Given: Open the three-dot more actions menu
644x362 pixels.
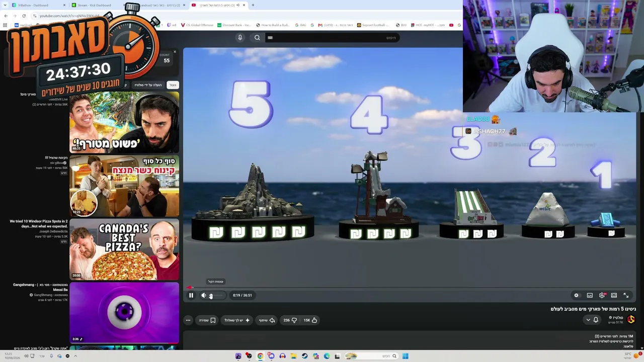Looking at the screenshot, I should click(188, 320).
